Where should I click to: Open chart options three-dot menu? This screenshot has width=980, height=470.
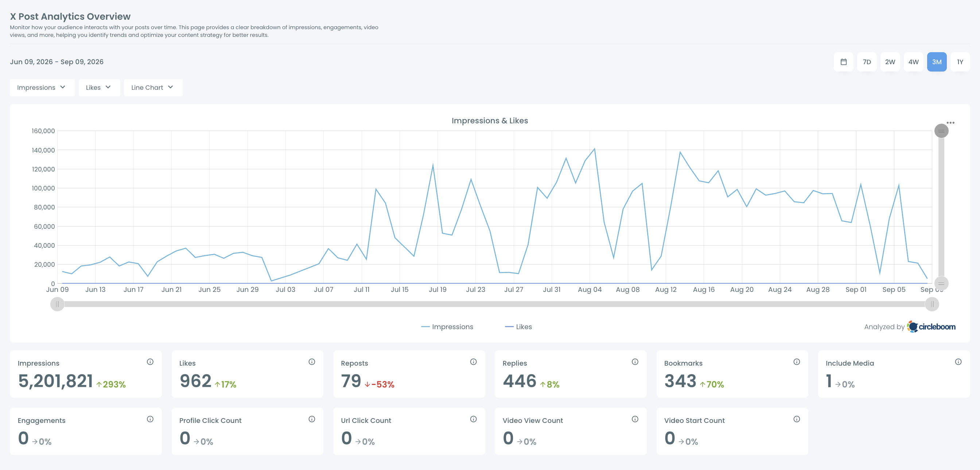pos(950,123)
